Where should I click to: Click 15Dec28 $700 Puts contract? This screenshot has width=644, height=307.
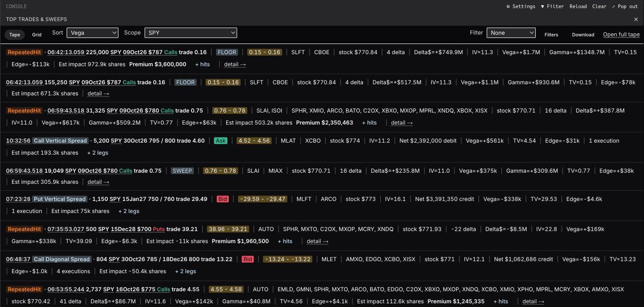(x=138, y=229)
